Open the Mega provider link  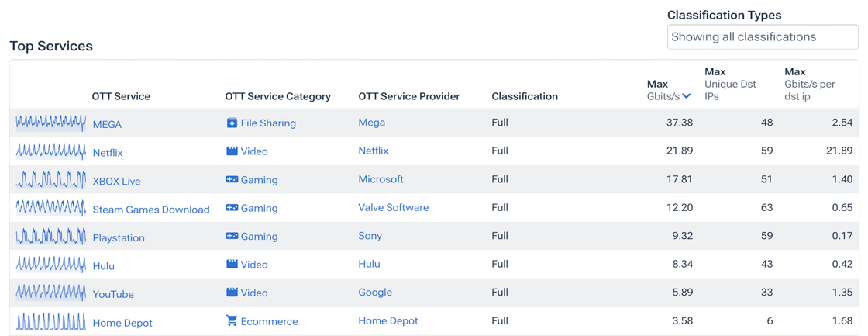click(372, 123)
